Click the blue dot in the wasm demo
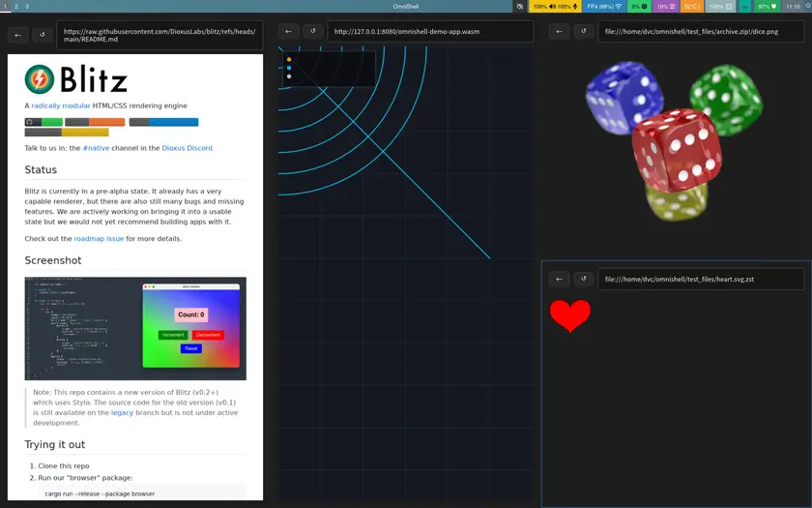This screenshot has height=508, width=812. click(x=289, y=68)
